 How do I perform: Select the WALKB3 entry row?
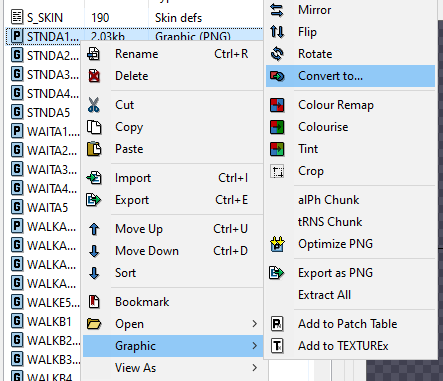43,360
